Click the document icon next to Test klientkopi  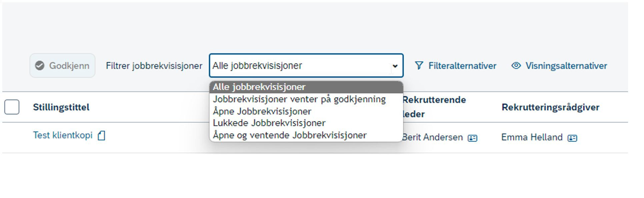[102, 136]
